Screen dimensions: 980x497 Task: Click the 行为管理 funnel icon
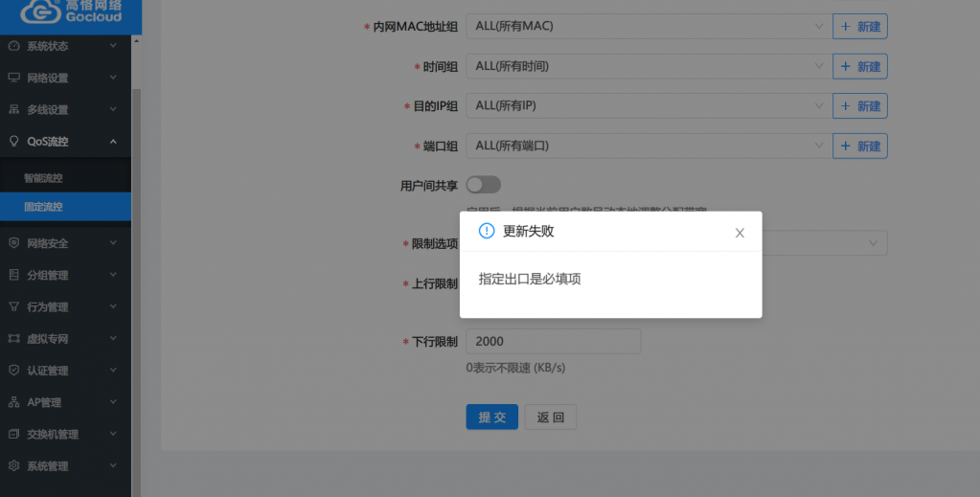[13, 307]
